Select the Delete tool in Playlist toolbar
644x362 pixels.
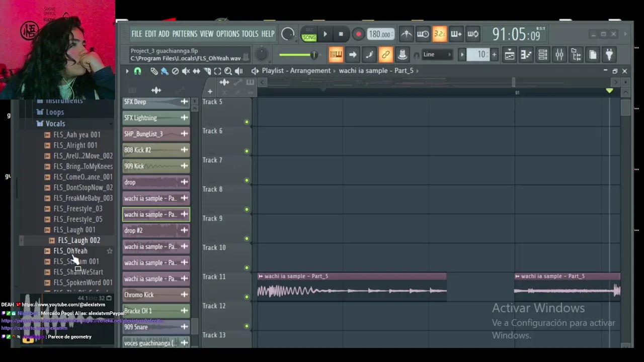175,71
